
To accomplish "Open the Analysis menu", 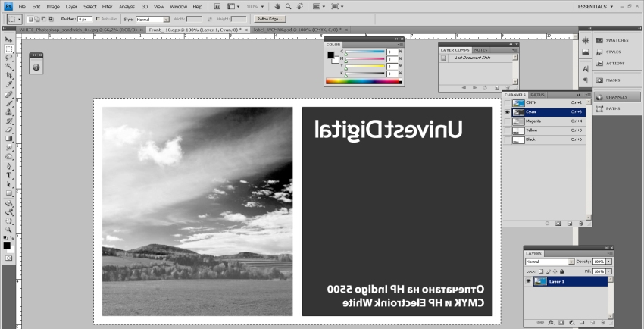I will click(x=127, y=7).
